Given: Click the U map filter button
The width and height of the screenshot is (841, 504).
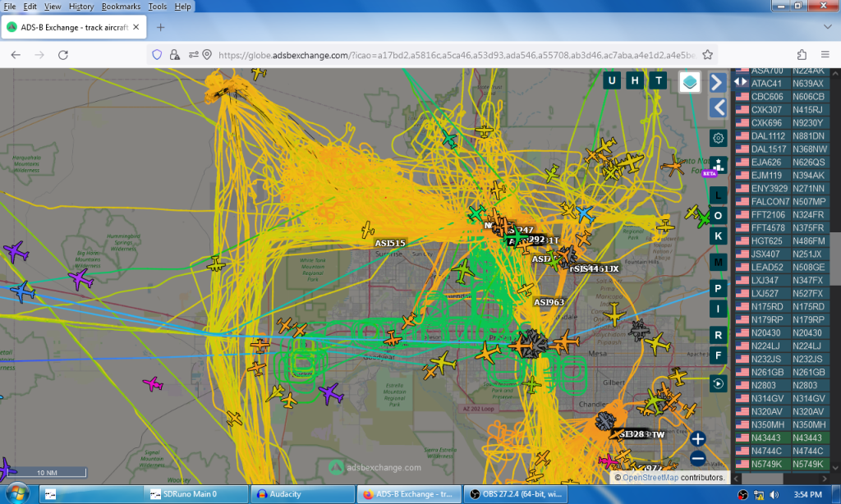Looking at the screenshot, I should [x=612, y=81].
